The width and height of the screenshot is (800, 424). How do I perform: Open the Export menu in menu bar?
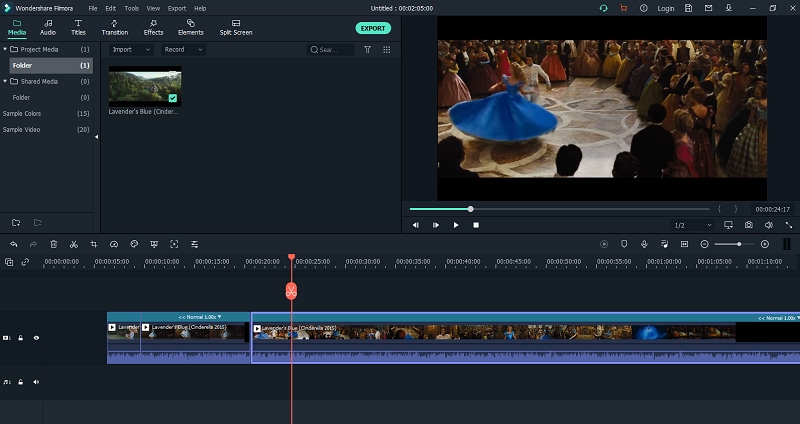pos(177,8)
